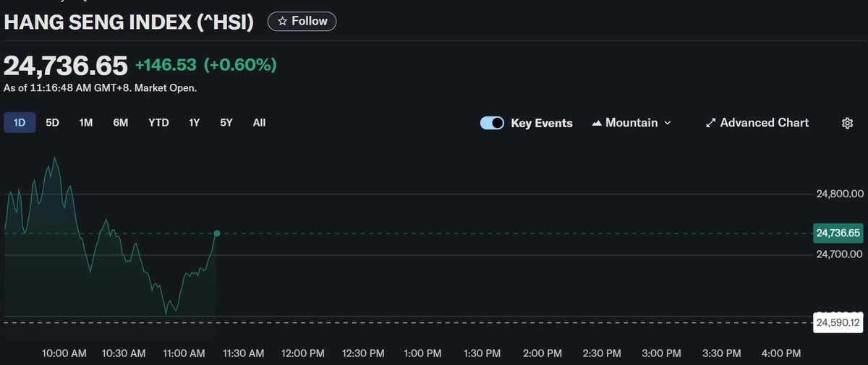Click the 1:30 PM time axis label
Viewport: 868px width, 365px height.
pyautogui.click(x=482, y=353)
